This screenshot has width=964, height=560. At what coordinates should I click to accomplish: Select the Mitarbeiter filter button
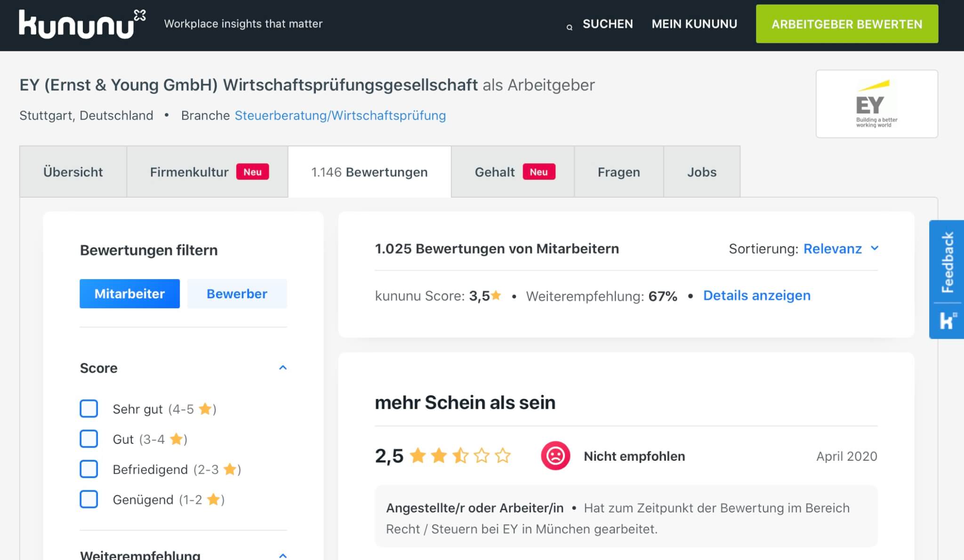click(129, 294)
